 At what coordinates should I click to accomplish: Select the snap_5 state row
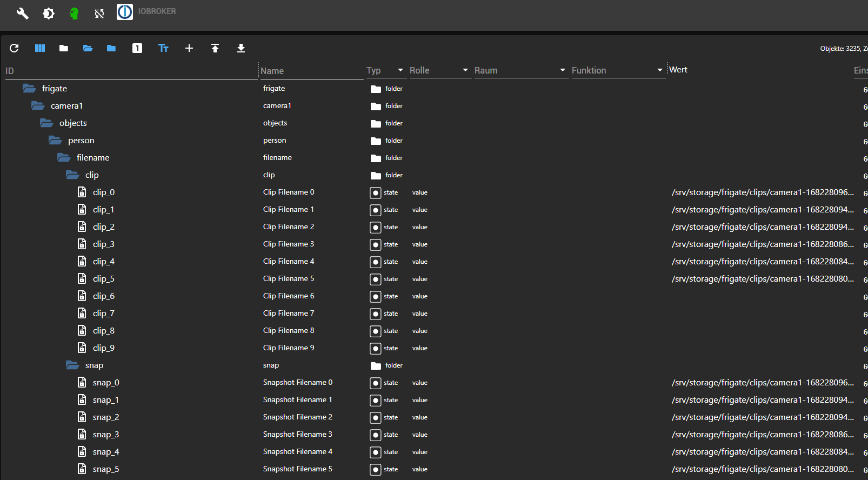click(434, 469)
